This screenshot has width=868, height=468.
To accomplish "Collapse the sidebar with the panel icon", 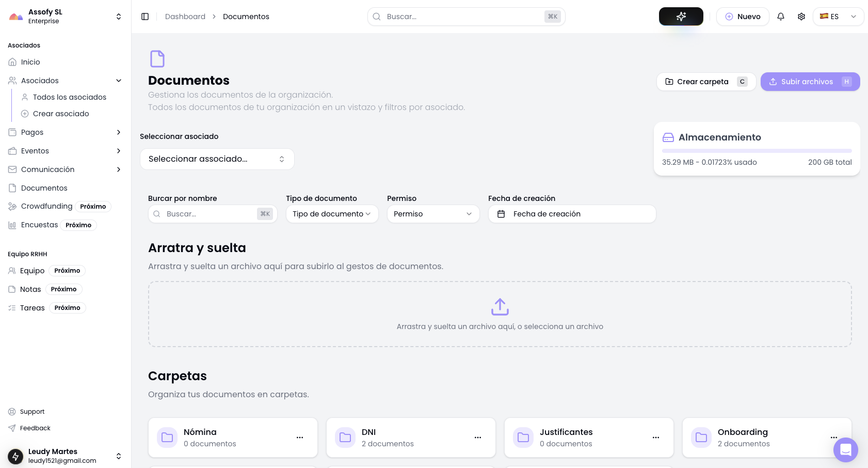I will 145,16.
